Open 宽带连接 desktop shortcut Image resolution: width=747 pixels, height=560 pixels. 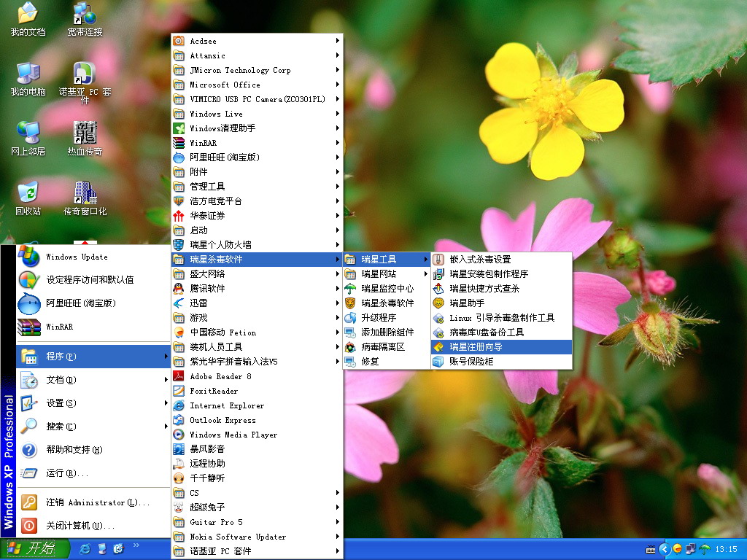(x=85, y=17)
